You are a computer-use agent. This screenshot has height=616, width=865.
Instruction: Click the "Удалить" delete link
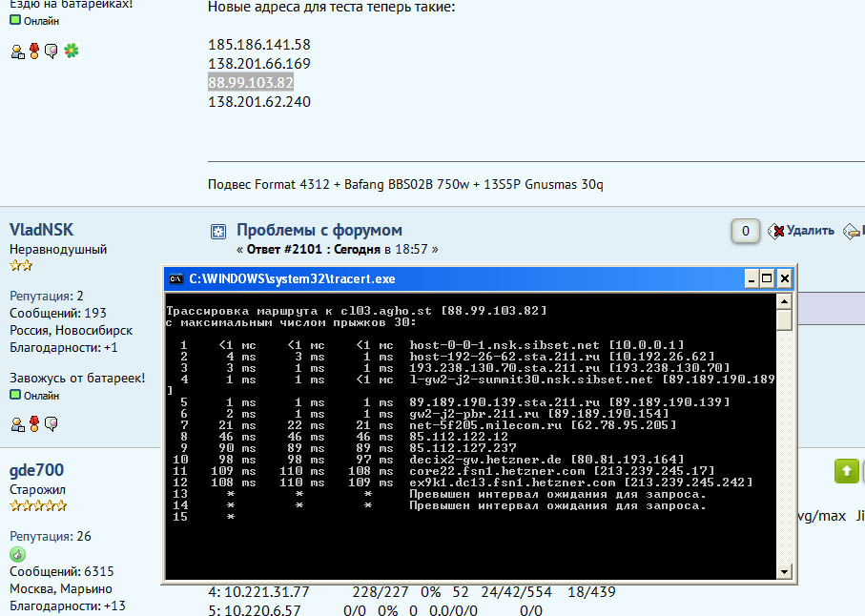coord(811,231)
